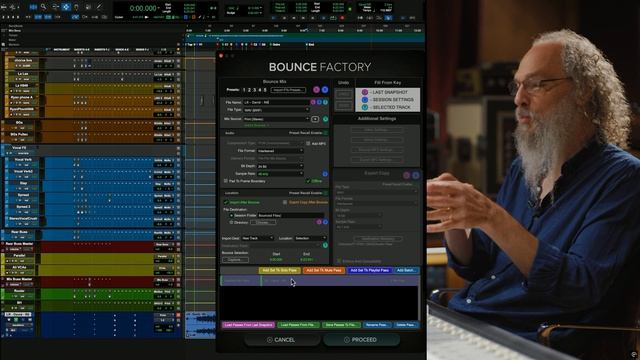Click blue circle icon beside Directory row
Screen dimensions: 640x360
pyautogui.click(x=325, y=222)
